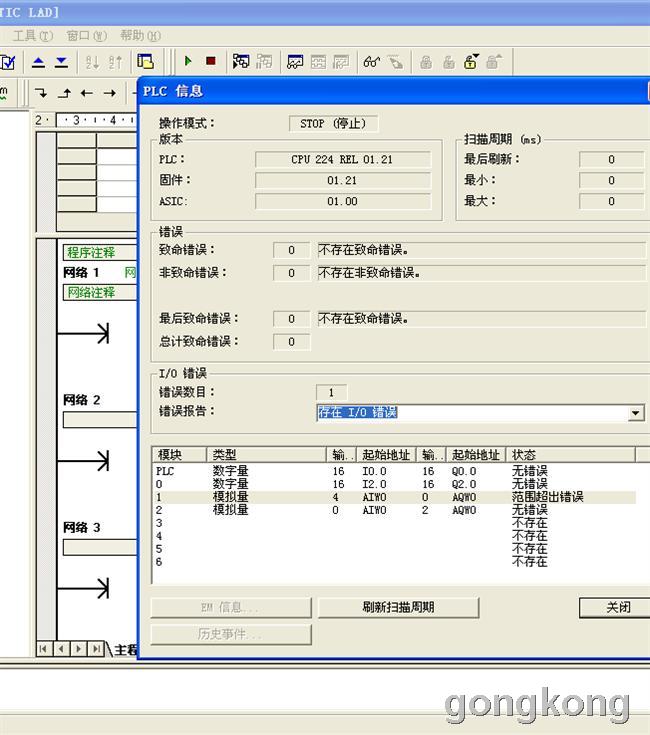650x735 pixels.
Task: Set PLC to RUN with green play icon
Action: [188, 61]
